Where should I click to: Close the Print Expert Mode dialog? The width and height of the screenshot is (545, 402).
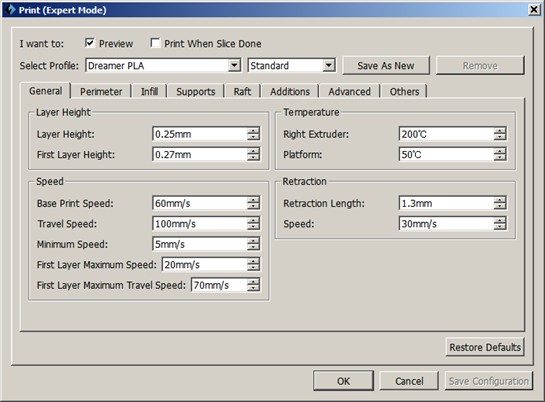pos(534,10)
